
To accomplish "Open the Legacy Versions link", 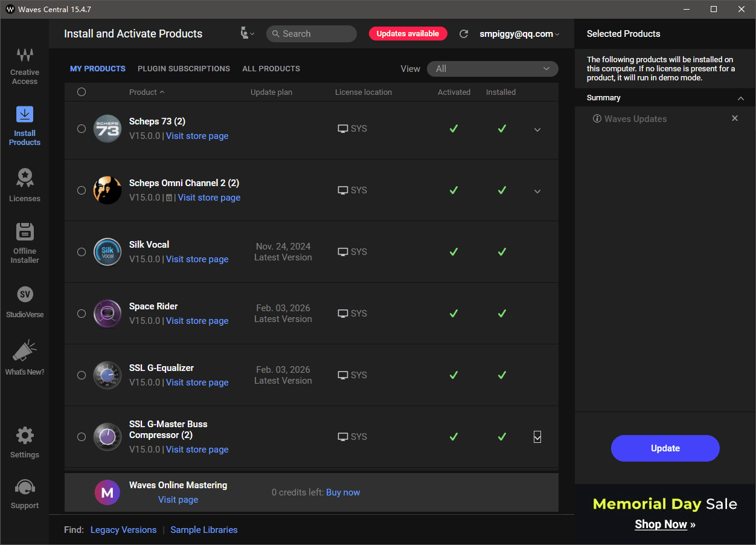I will pos(123,530).
